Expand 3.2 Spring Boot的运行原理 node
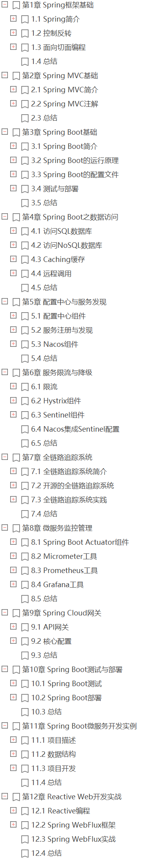The width and height of the screenshot is (152, 868). pyautogui.click(x=13, y=160)
